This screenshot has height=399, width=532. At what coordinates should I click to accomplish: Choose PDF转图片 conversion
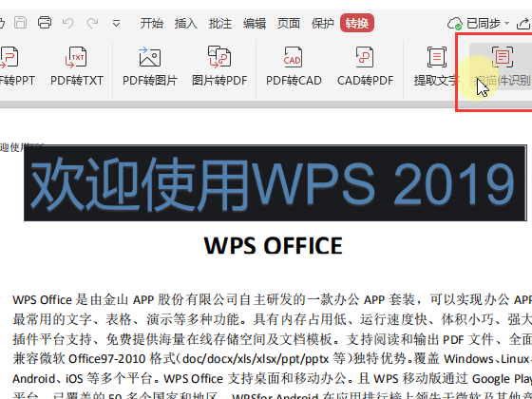tap(150, 66)
